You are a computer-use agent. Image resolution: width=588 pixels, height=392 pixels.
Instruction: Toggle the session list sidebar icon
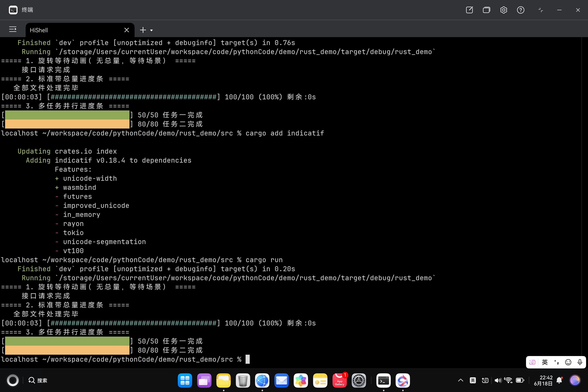pos(13,30)
